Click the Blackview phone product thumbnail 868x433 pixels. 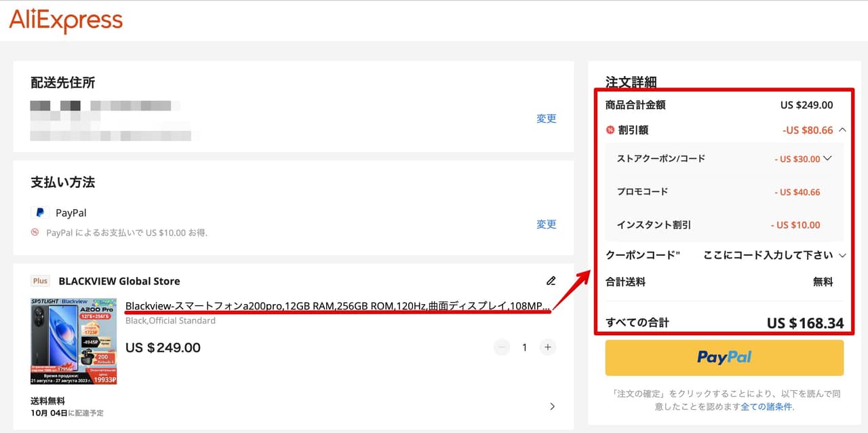point(73,341)
